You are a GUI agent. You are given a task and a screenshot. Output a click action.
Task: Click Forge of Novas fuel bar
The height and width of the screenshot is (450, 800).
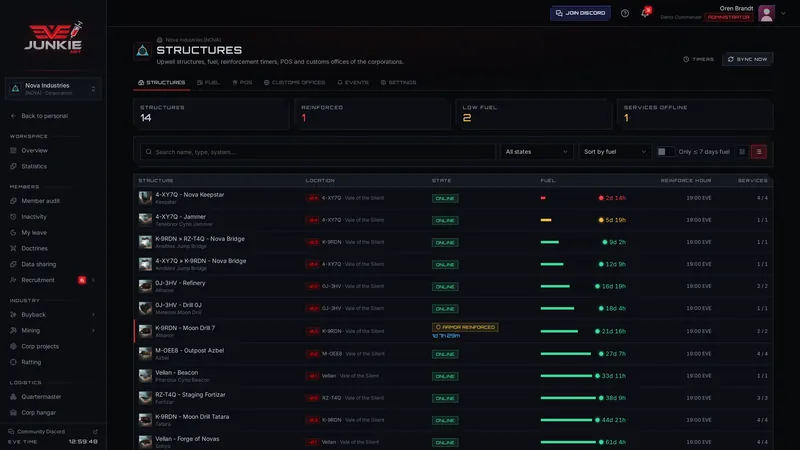click(x=568, y=442)
